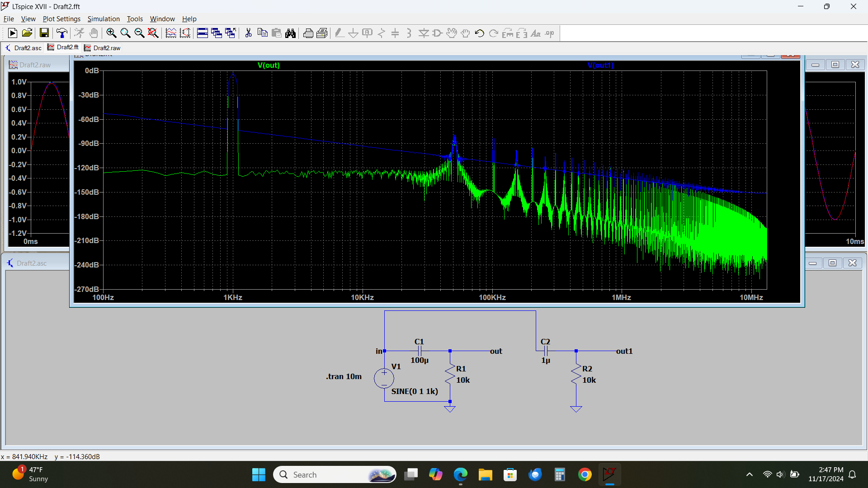Click the V(out1) trace label
The image size is (868, 488).
pos(600,66)
